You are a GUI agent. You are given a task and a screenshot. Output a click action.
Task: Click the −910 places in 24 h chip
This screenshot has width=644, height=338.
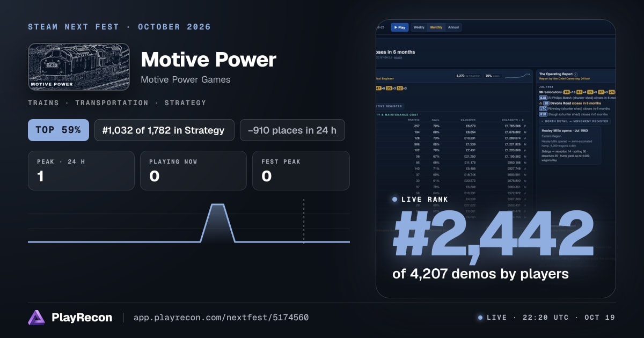tap(292, 130)
